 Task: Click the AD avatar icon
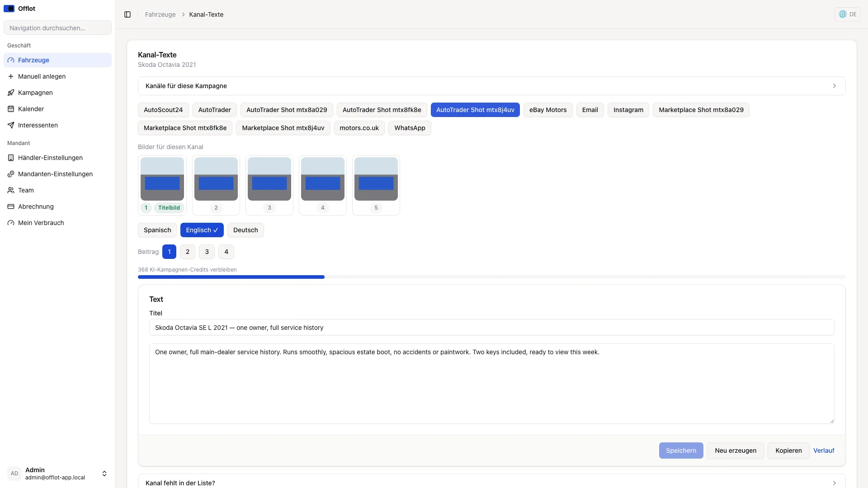pos(14,474)
